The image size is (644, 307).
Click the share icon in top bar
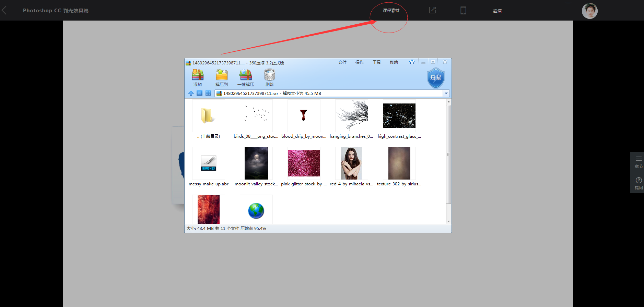432,10
